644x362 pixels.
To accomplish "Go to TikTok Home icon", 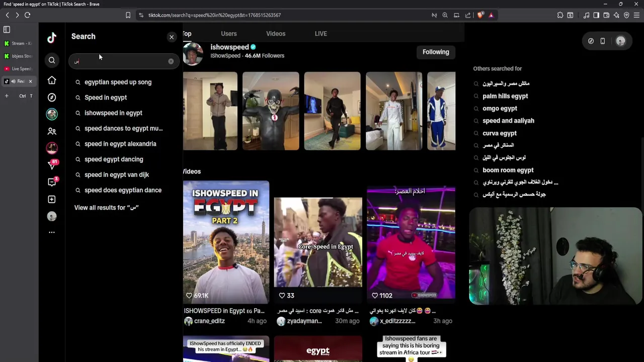I will (52, 80).
